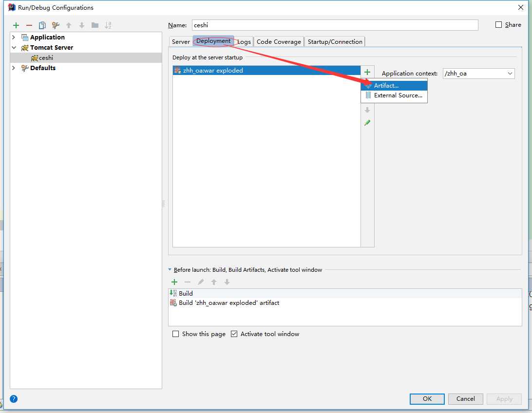Screen dimensions: 532x413
Task: Open edit defaults wrench icon in toolbar
Action: click(x=56, y=25)
